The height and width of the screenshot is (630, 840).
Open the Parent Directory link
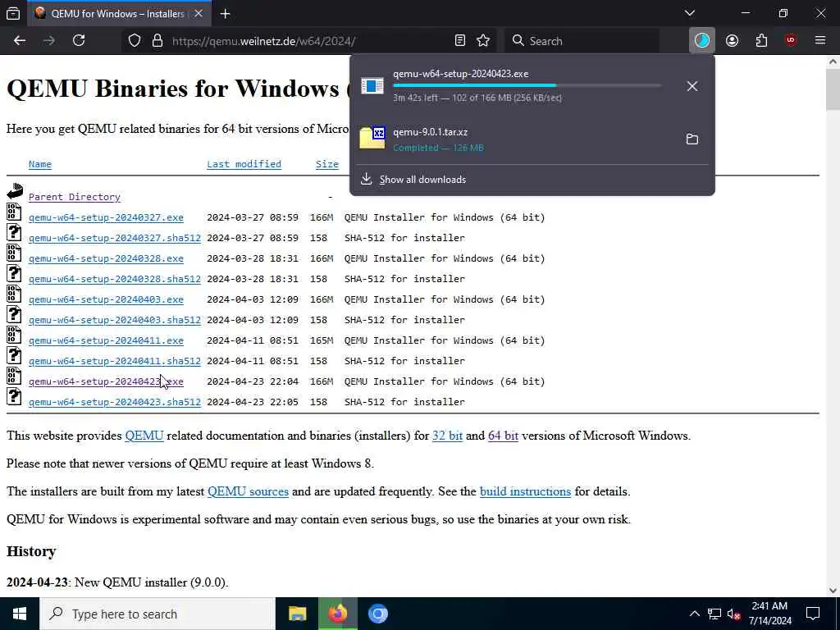(x=75, y=197)
